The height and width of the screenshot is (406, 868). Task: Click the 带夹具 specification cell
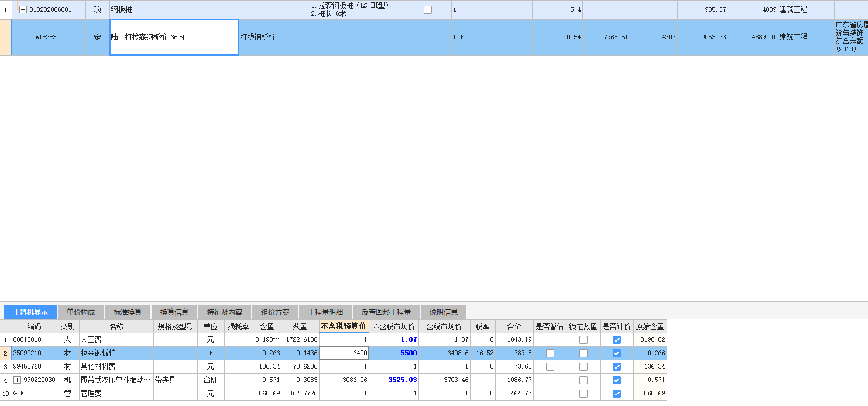pos(175,380)
